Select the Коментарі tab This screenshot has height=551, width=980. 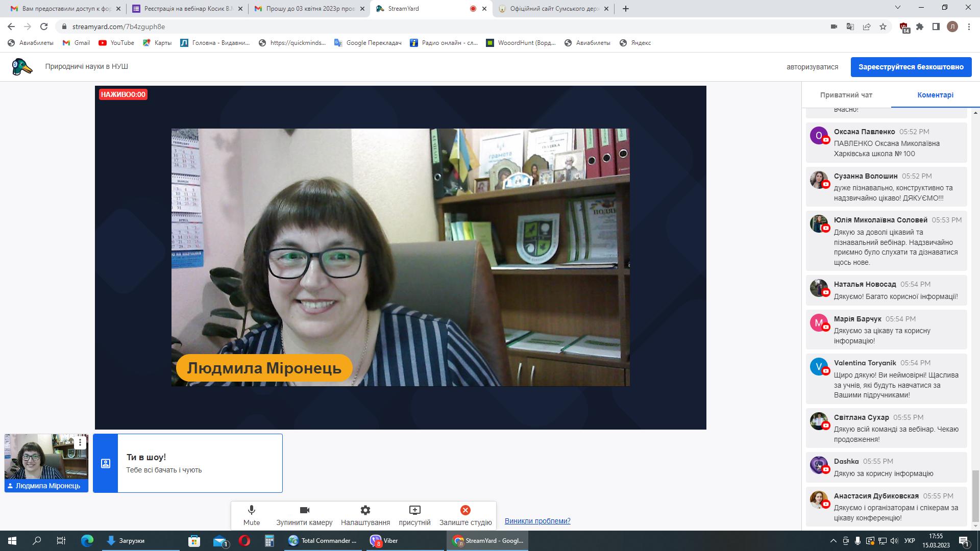coord(935,95)
